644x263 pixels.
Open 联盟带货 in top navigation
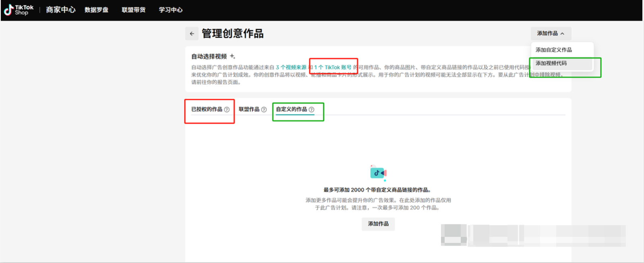(133, 10)
